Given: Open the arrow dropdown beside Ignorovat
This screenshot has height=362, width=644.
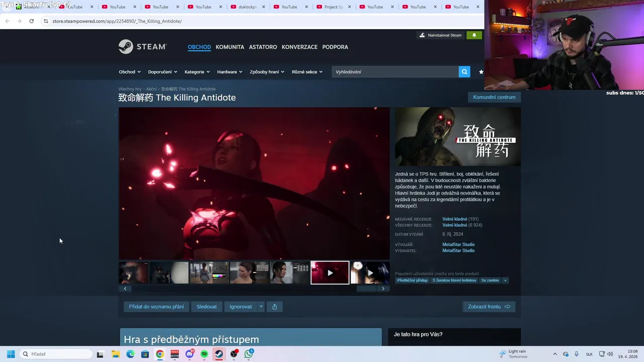Looking at the screenshot, I should tap(261, 307).
